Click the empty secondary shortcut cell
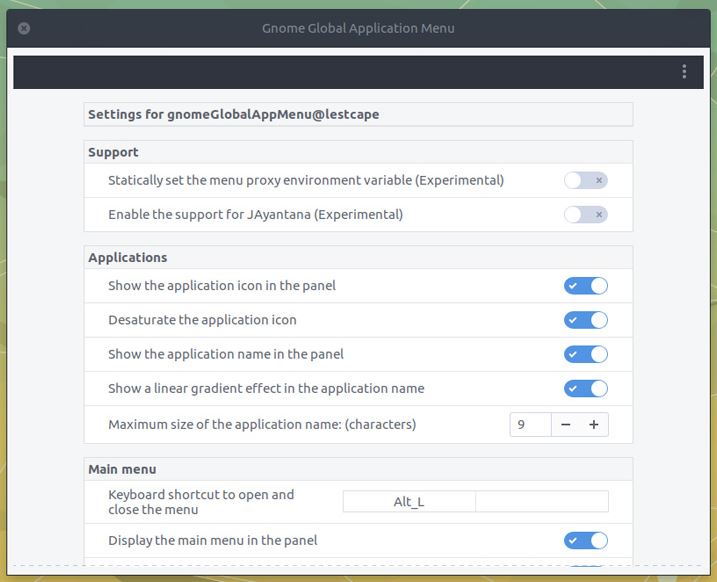Screen dimensions: 717x582 tap(541, 502)
